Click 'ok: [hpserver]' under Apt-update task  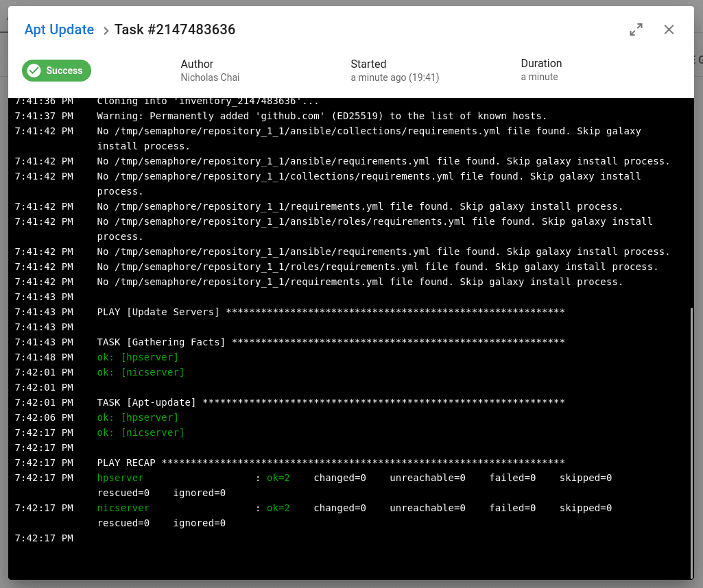point(138,417)
